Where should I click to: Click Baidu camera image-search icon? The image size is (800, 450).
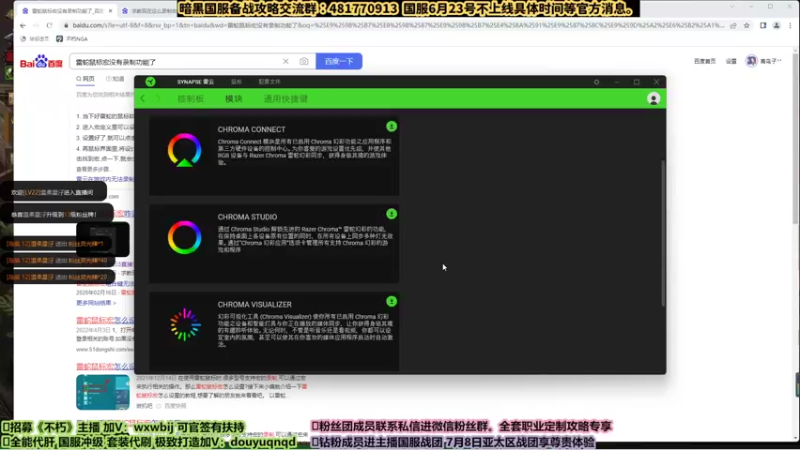304,61
